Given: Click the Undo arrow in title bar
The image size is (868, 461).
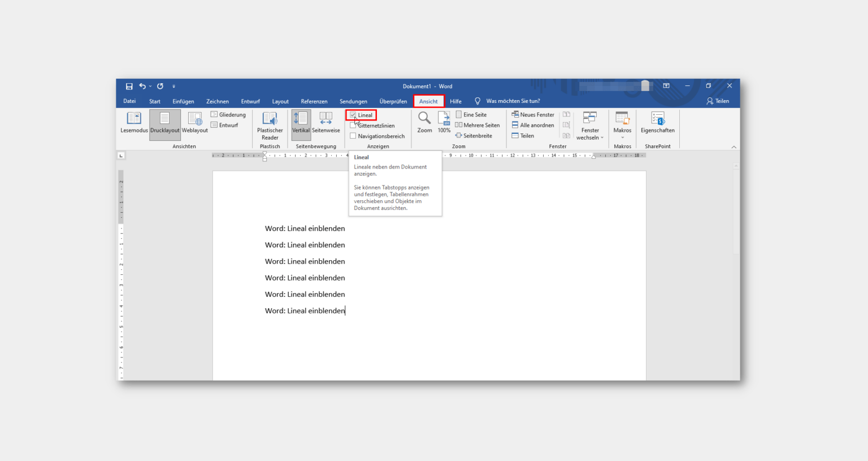Looking at the screenshot, I should pyautogui.click(x=142, y=87).
